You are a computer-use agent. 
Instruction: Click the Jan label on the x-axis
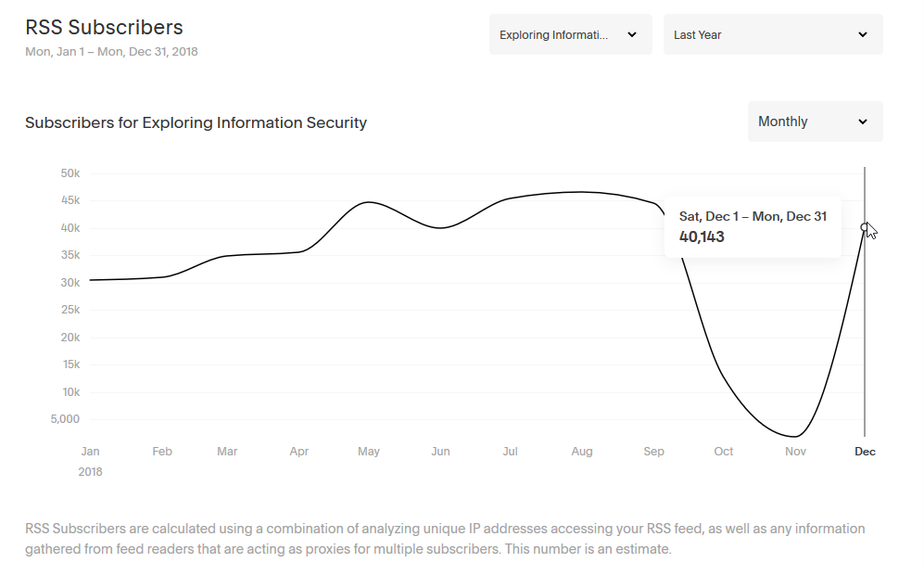90,451
